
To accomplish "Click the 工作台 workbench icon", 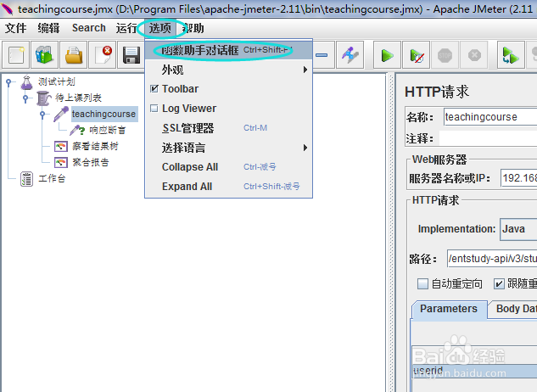I will click(x=26, y=179).
